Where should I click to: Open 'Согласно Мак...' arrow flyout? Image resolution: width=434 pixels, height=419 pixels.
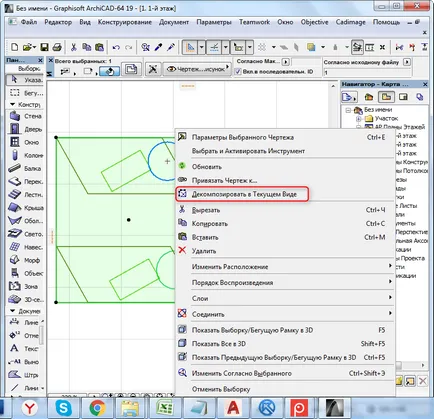286,62
